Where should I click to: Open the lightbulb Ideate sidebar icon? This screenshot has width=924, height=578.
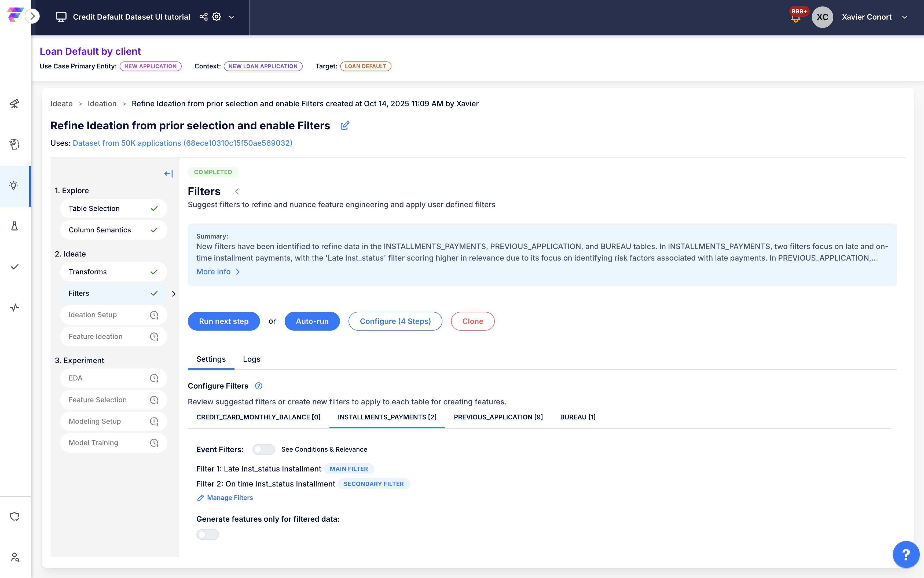(x=14, y=186)
